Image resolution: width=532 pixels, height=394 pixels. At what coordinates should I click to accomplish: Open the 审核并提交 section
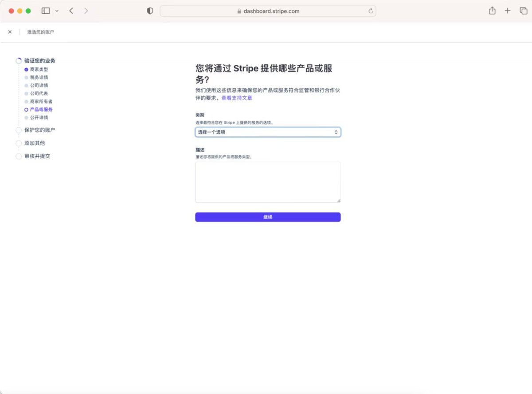point(37,156)
